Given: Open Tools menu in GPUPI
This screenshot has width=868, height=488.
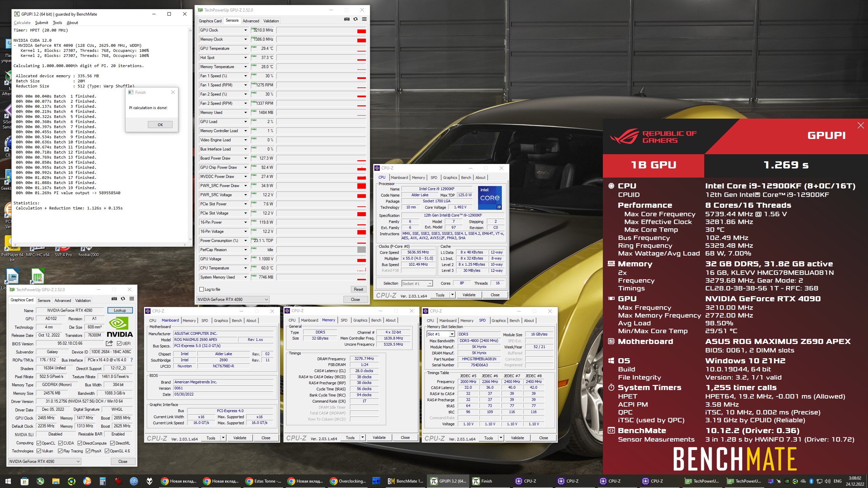Looking at the screenshot, I should pyautogui.click(x=57, y=23).
